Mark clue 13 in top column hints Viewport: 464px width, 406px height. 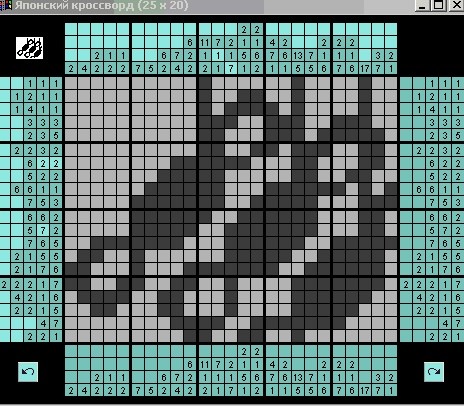[x=298, y=56]
